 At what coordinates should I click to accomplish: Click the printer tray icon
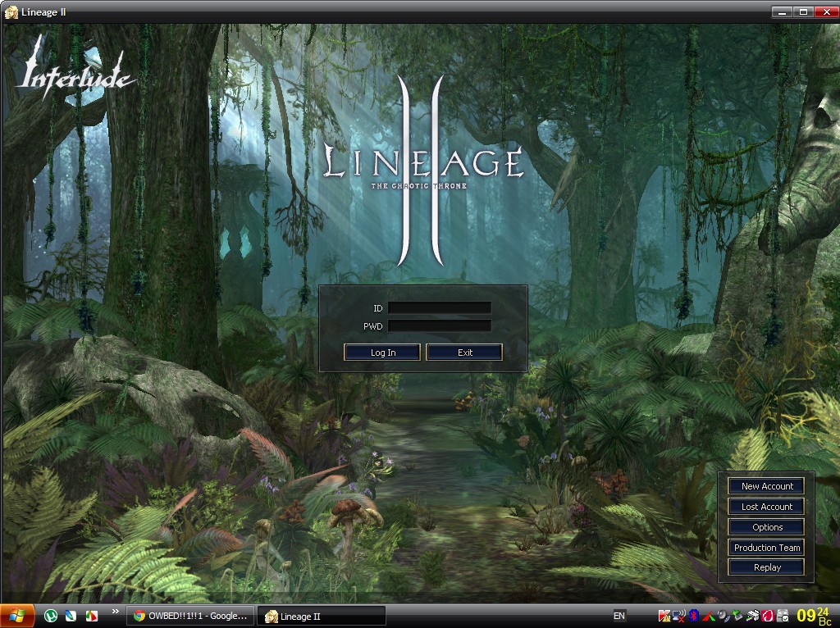753,616
